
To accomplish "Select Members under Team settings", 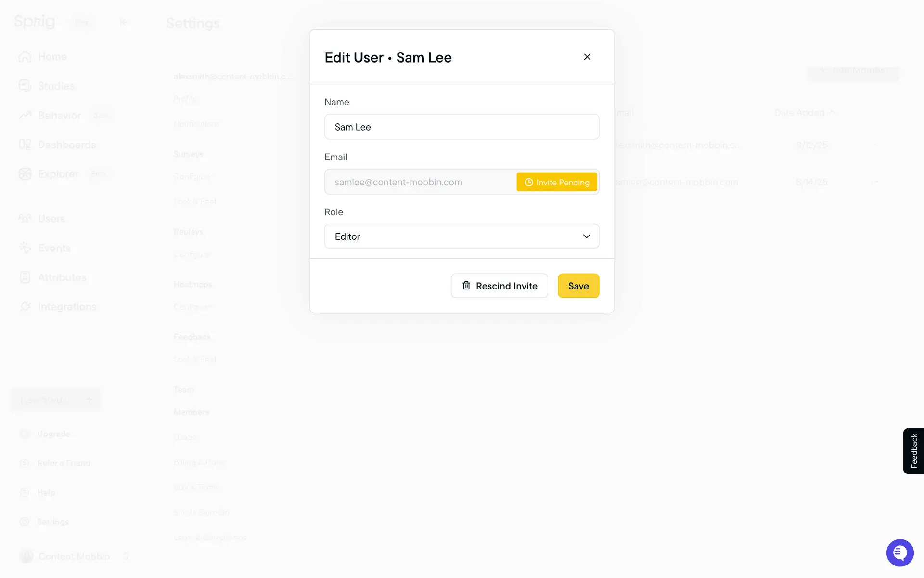I will point(191,412).
